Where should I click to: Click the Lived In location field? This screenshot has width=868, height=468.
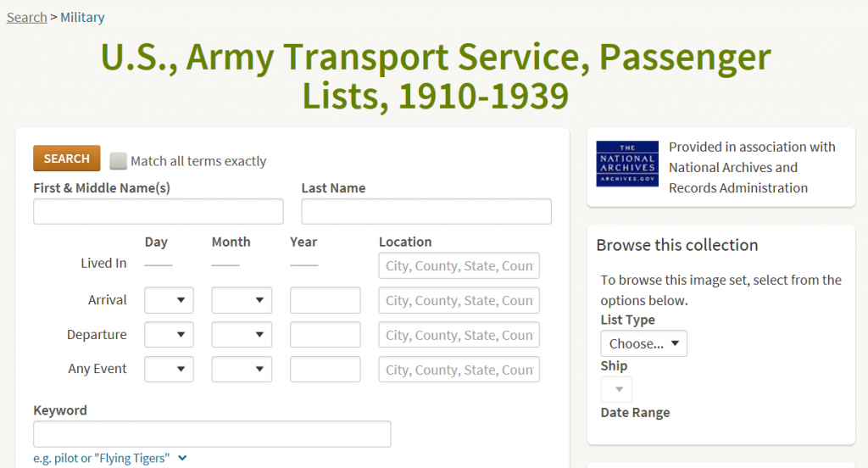coord(459,266)
